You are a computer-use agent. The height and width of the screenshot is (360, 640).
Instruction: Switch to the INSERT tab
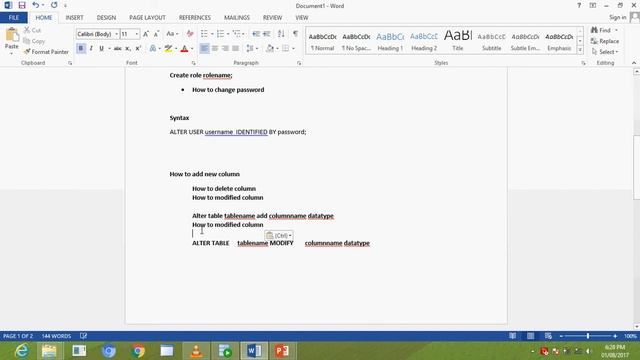74,18
